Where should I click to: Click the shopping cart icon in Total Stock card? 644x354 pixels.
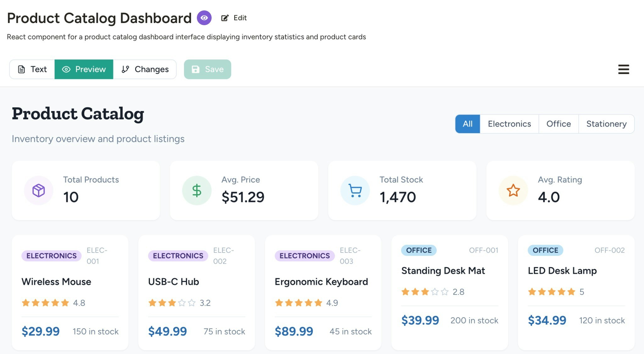[x=355, y=190]
